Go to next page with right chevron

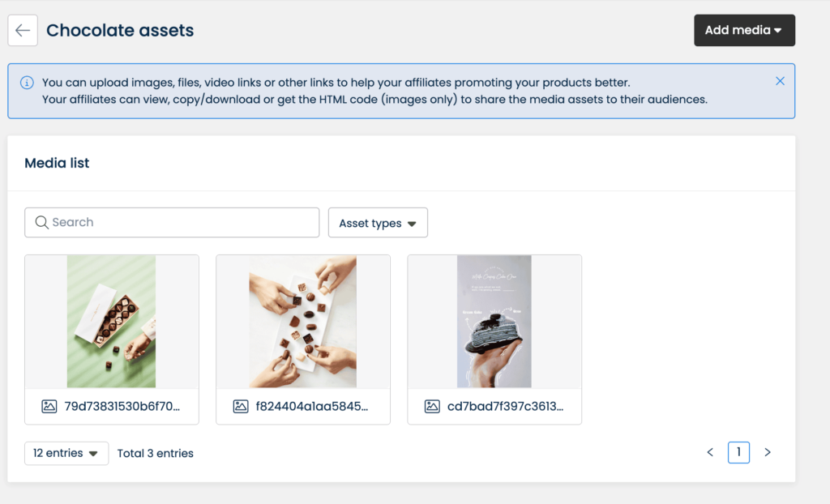[x=768, y=452]
